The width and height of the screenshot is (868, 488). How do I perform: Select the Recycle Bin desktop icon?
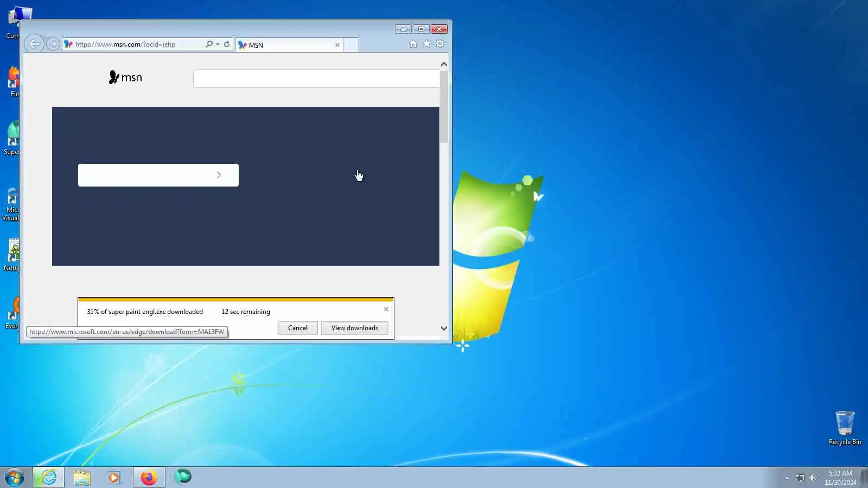coord(845,428)
